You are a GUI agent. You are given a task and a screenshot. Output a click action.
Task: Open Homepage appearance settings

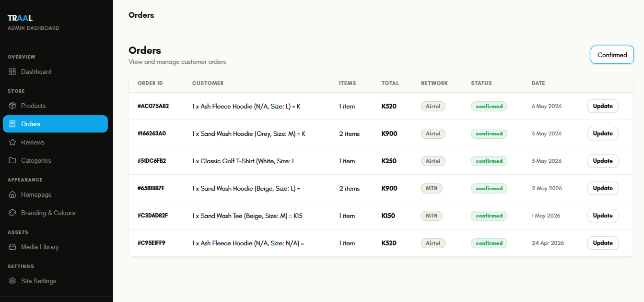pyautogui.click(x=55, y=194)
